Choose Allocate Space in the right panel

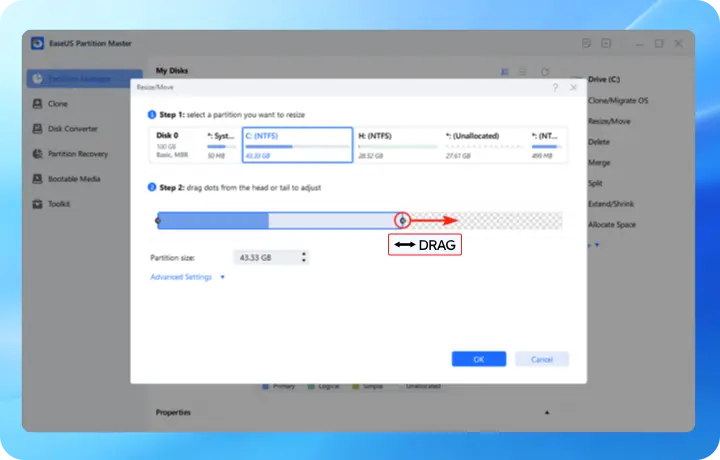click(x=612, y=224)
